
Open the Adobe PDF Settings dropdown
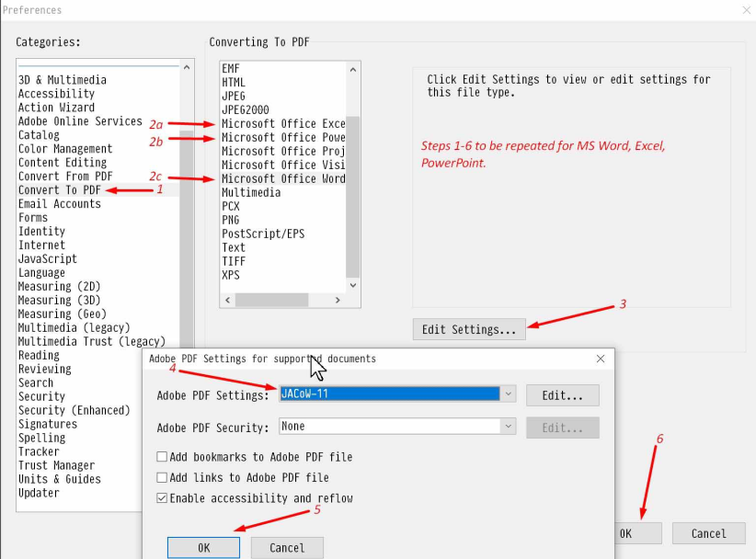509,394
